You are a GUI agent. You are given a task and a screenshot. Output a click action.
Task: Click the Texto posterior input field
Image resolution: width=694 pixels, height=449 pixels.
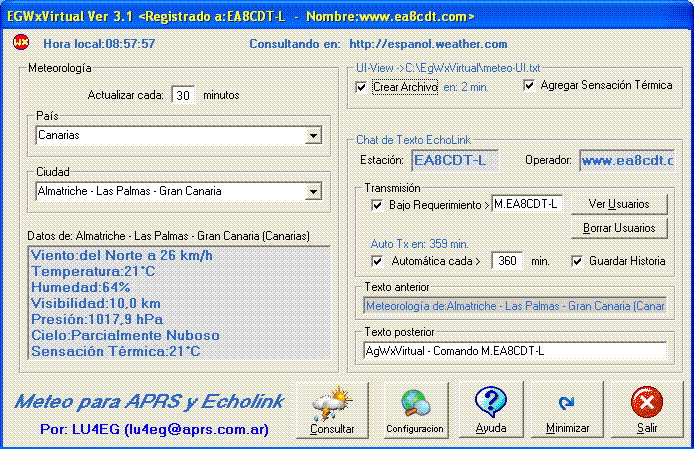pos(515,351)
